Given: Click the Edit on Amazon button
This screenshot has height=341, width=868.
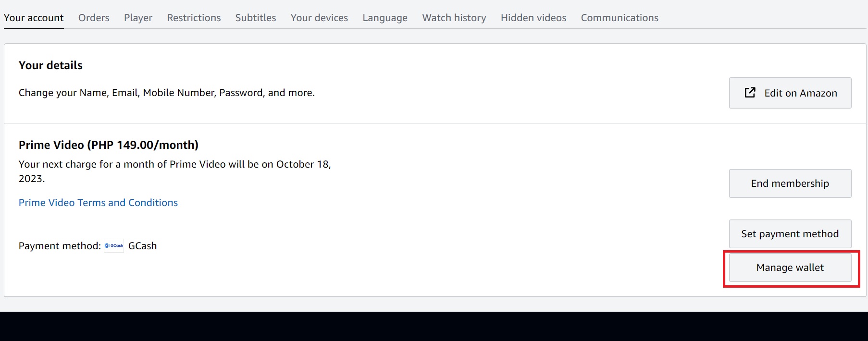Looking at the screenshot, I should [x=790, y=93].
